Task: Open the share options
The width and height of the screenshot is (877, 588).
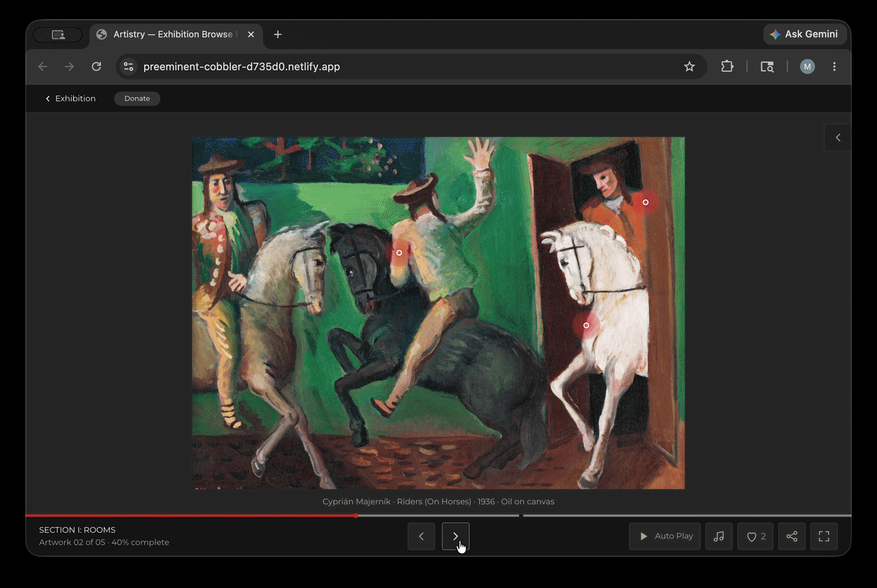Action: click(x=791, y=536)
